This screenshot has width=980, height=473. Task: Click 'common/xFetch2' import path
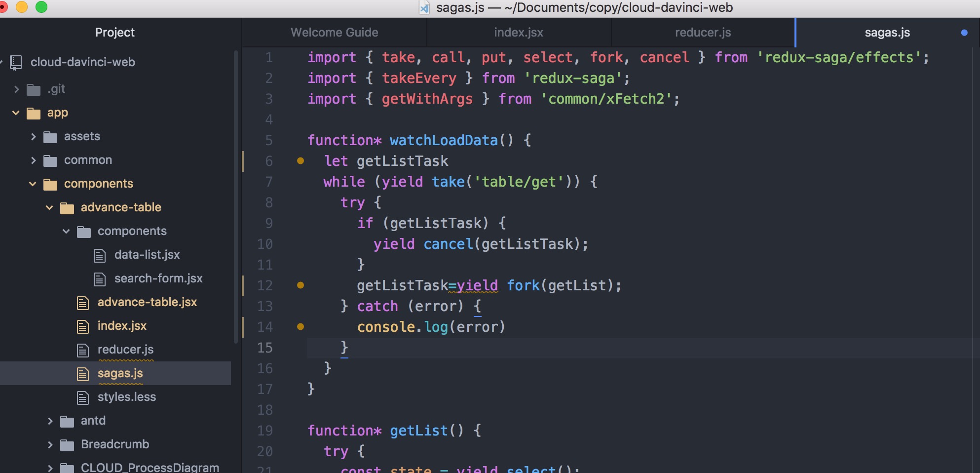(606, 99)
